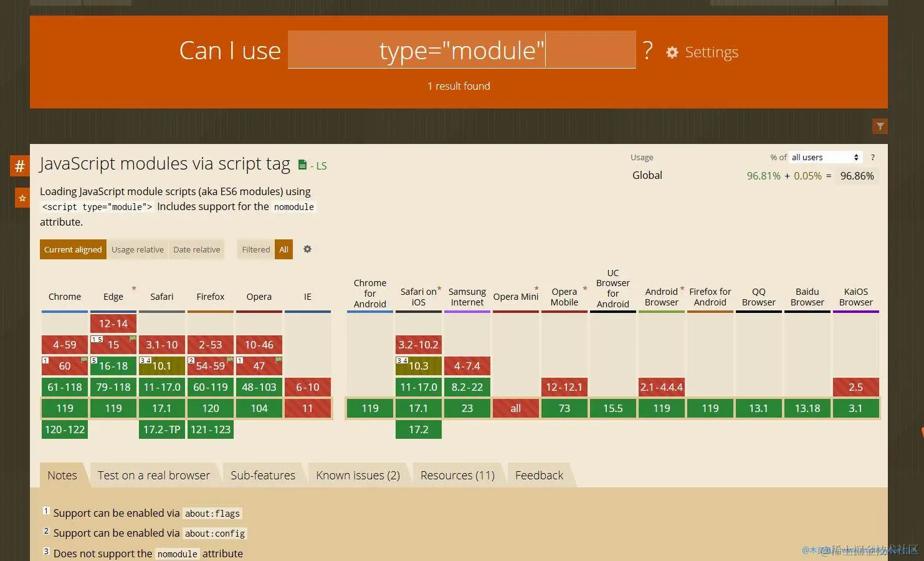Open Known issues (2) tab
The image size is (924, 561).
pos(358,476)
